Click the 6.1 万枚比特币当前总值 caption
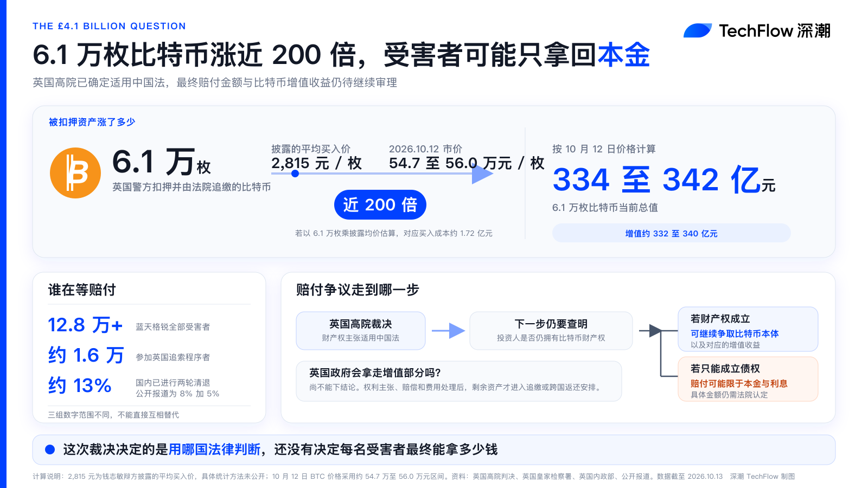This screenshot has width=868, height=488. (605, 208)
